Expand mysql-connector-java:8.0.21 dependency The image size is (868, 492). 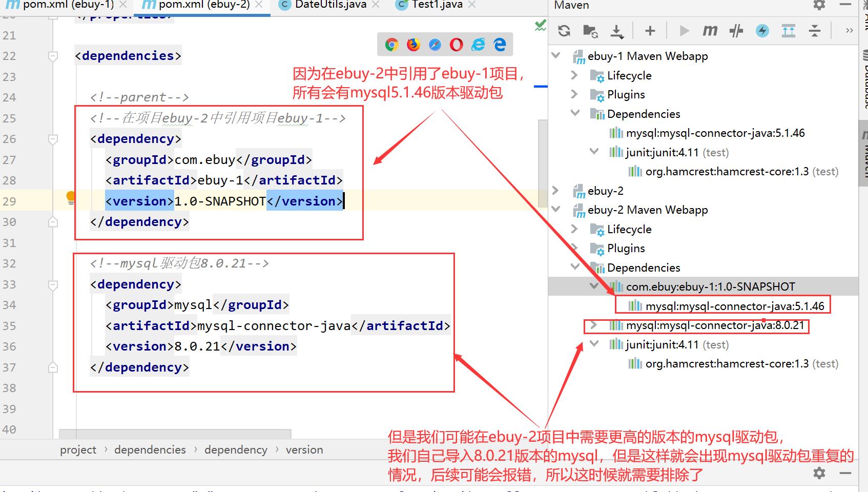[x=593, y=325]
